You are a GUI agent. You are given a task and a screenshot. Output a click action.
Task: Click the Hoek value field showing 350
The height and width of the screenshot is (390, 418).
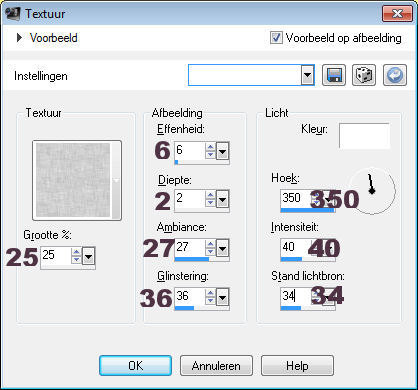(x=295, y=199)
